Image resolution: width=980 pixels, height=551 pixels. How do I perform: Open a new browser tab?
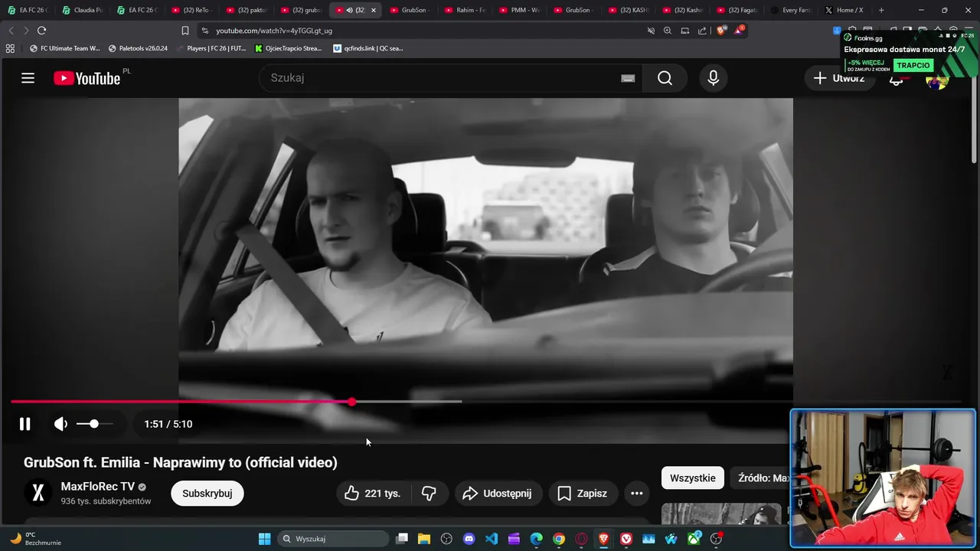pos(881,10)
